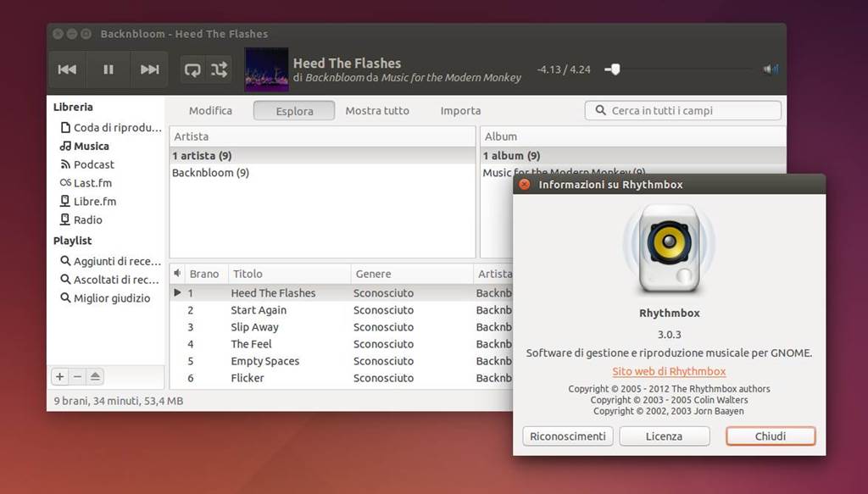Select Mostra tutto in the toolbar
Image resolution: width=868 pixels, height=494 pixels.
377,111
